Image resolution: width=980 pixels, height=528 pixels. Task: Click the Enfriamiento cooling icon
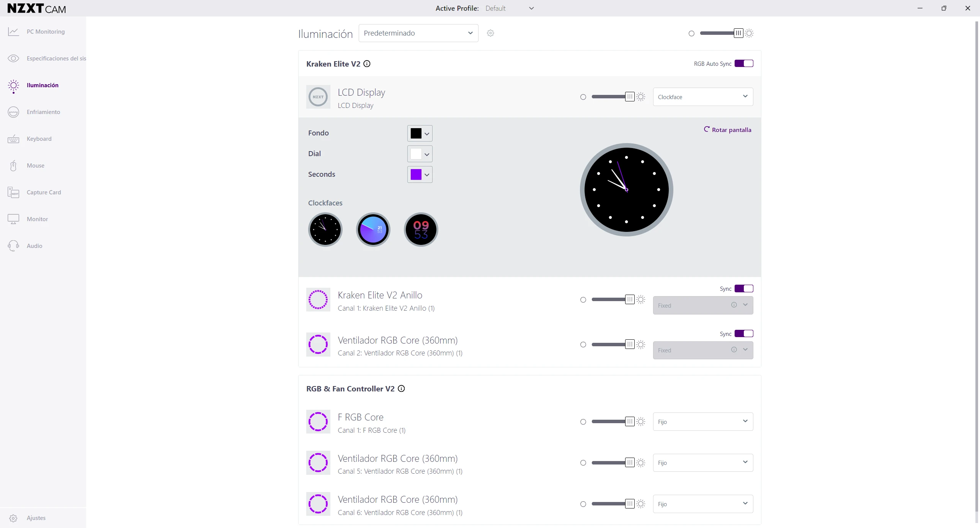click(x=13, y=112)
